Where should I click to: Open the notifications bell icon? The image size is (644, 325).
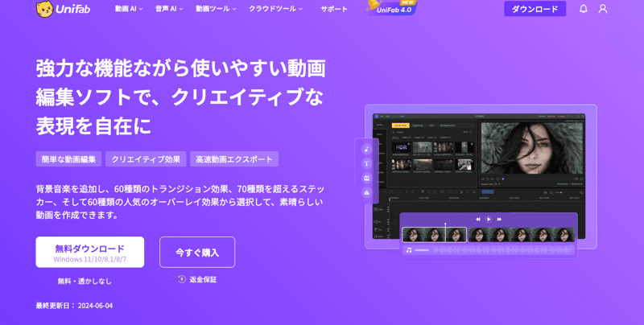(583, 9)
